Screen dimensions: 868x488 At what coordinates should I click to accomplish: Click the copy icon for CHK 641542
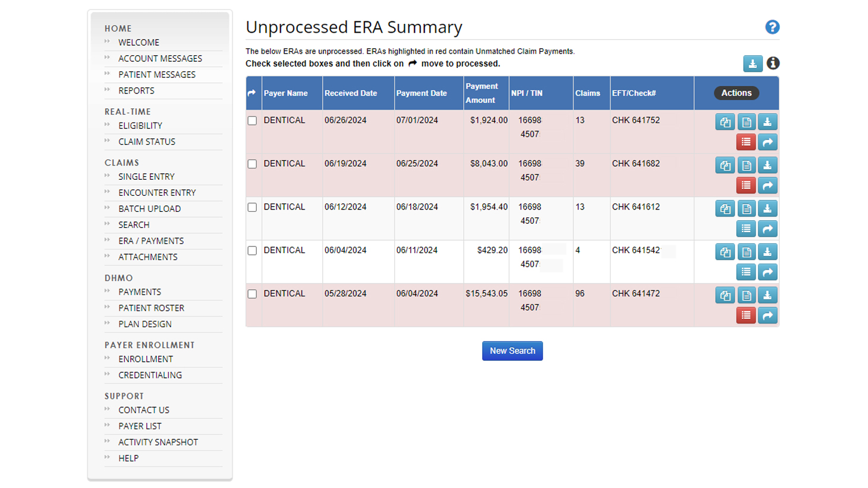pos(725,252)
